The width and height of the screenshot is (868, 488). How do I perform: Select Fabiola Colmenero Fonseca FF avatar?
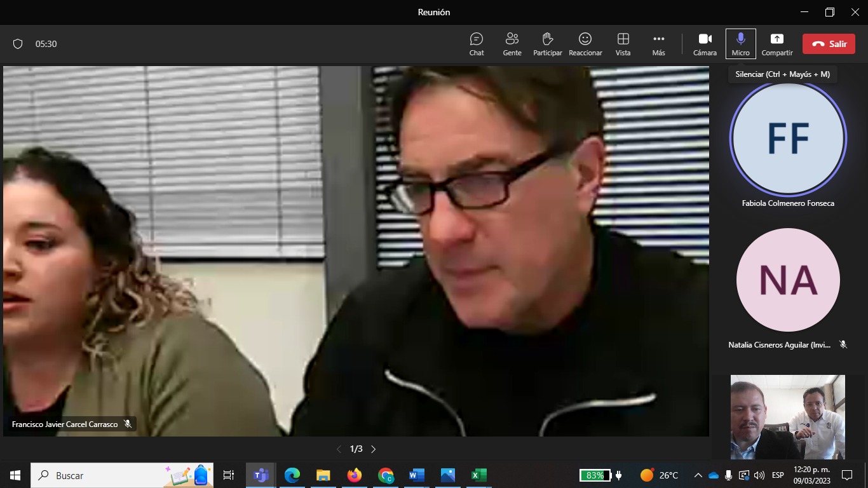[x=788, y=139]
